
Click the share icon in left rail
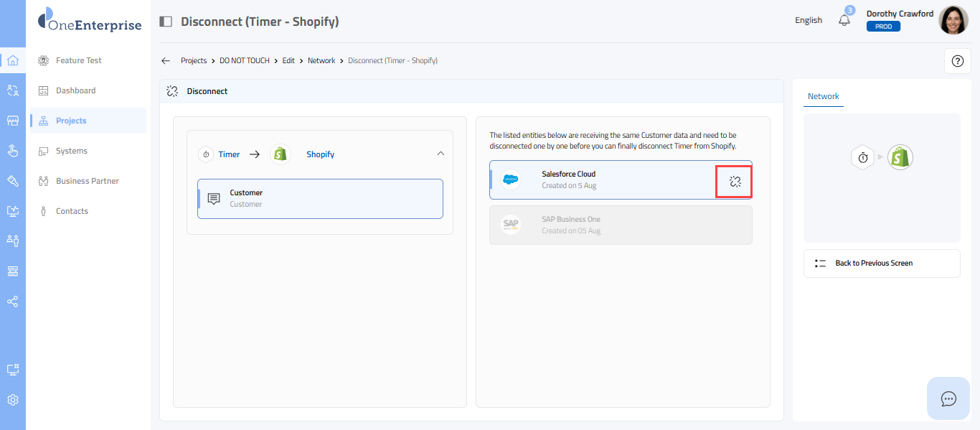click(13, 302)
